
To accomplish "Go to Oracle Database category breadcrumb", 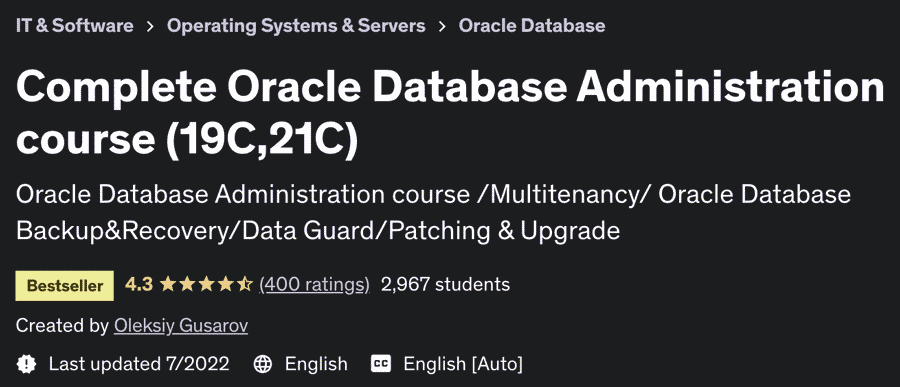I will (x=532, y=26).
